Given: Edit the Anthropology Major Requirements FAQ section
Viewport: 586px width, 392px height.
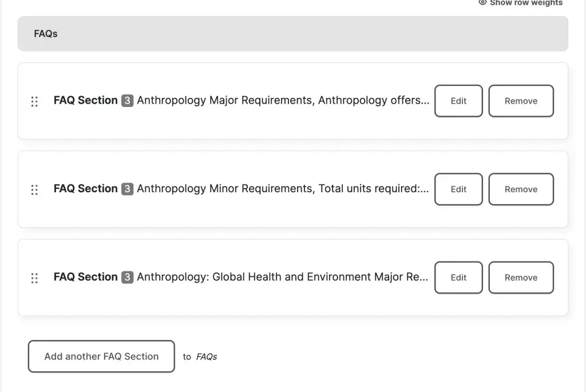Looking at the screenshot, I should pos(458,101).
